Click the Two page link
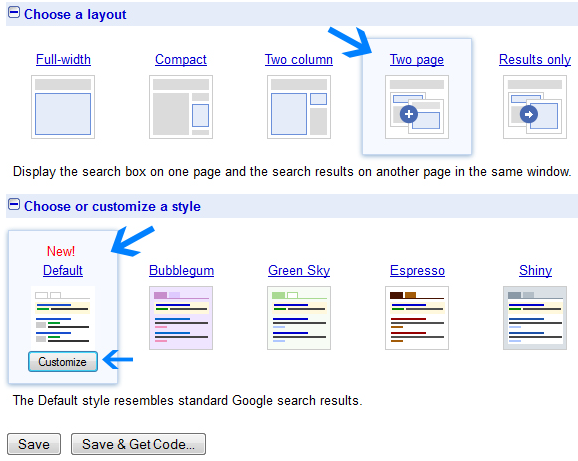The width and height of the screenshot is (578, 461). 417,59
